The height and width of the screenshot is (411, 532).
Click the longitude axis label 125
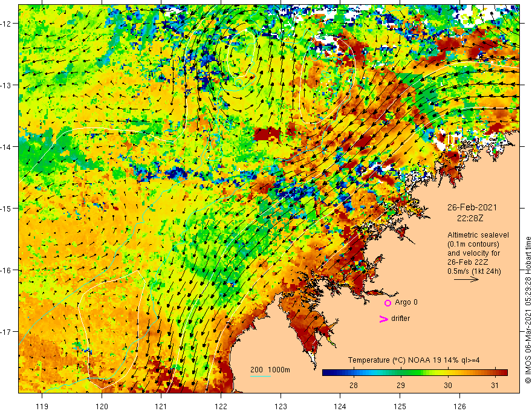400,406
